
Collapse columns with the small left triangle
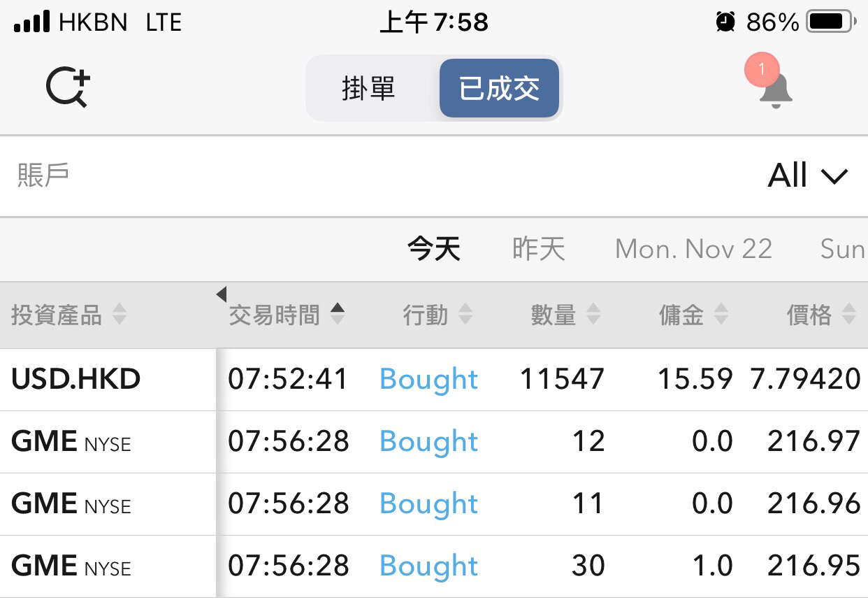click(222, 294)
